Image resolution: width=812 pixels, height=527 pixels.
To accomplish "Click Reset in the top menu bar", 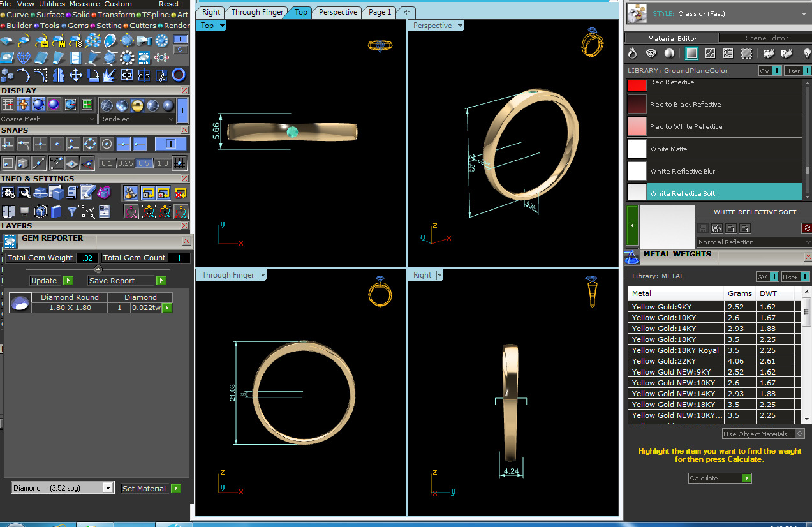I will coord(169,4).
